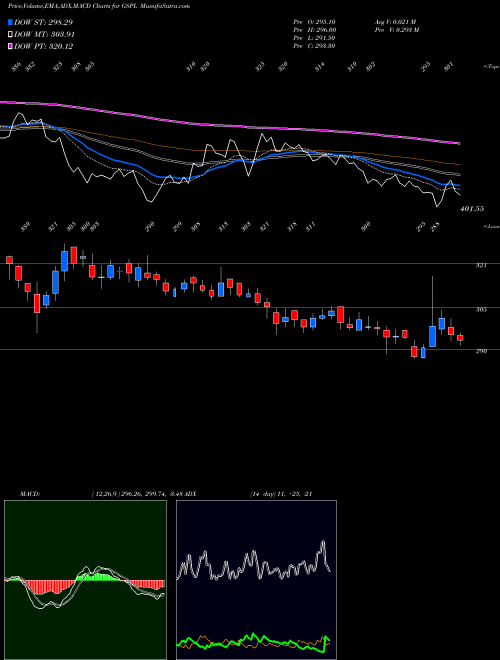Click the '325' tops label
This screenshot has height=660, width=500.
pos(260,67)
